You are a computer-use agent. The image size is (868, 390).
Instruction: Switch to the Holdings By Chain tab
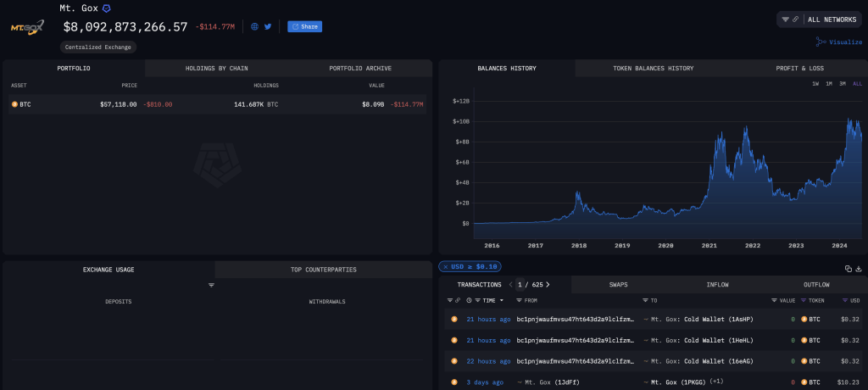click(x=216, y=68)
